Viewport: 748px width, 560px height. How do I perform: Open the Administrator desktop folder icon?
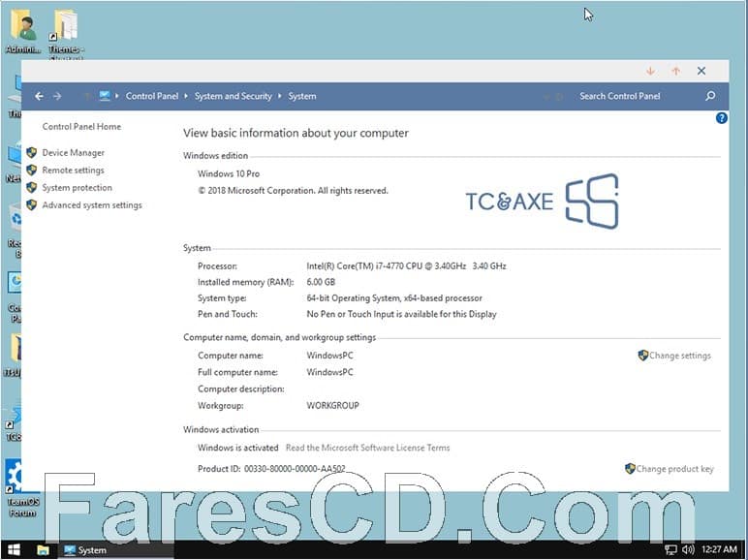pos(23,32)
